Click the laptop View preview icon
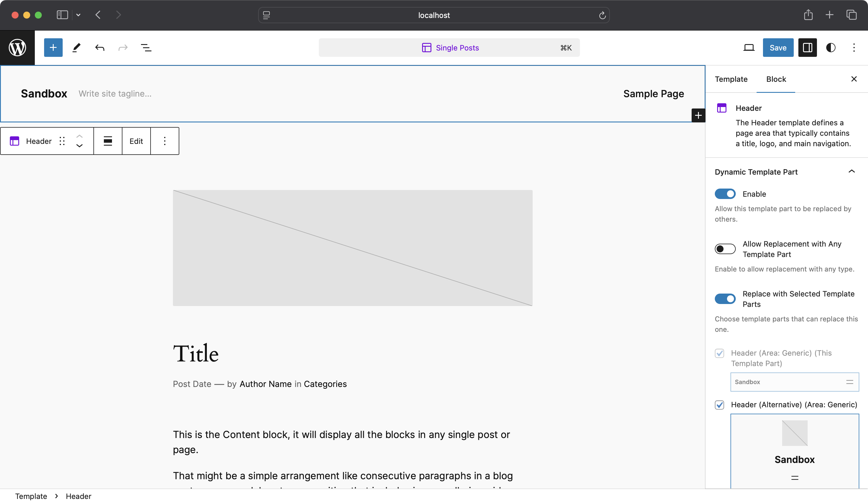The height and width of the screenshot is (503, 868). [749, 48]
